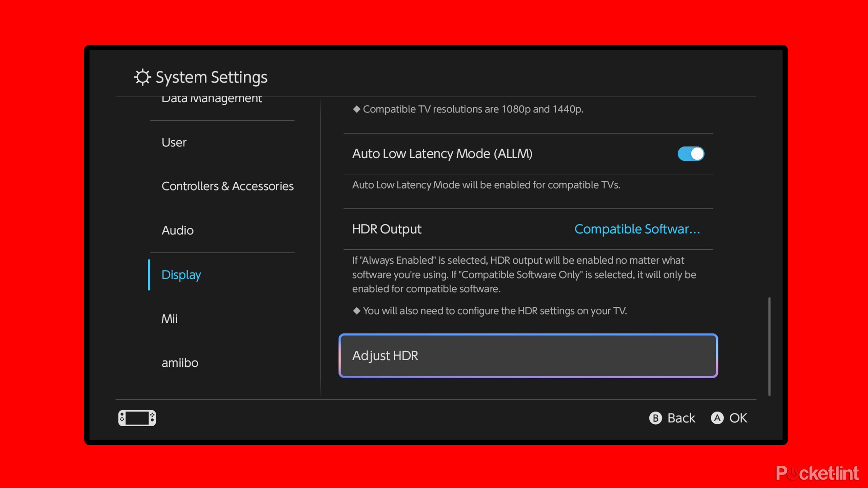Image resolution: width=868 pixels, height=488 pixels.
Task: Select Display in the sidebar
Action: [181, 275]
